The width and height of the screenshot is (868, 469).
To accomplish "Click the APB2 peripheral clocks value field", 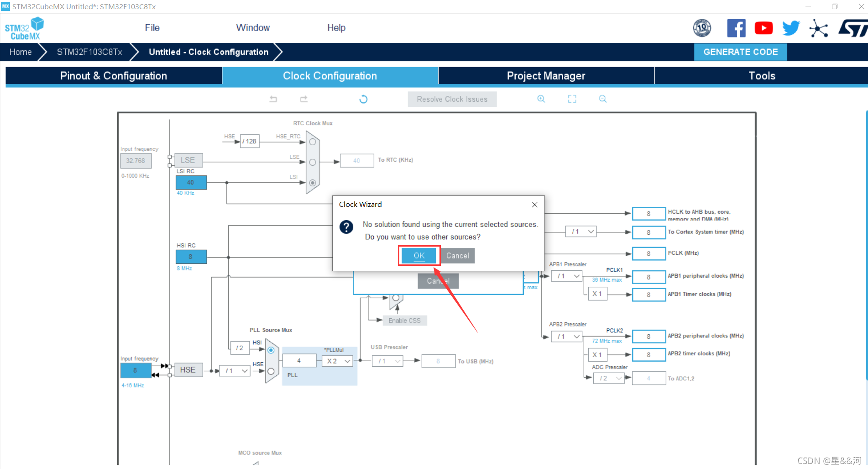I will point(648,337).
